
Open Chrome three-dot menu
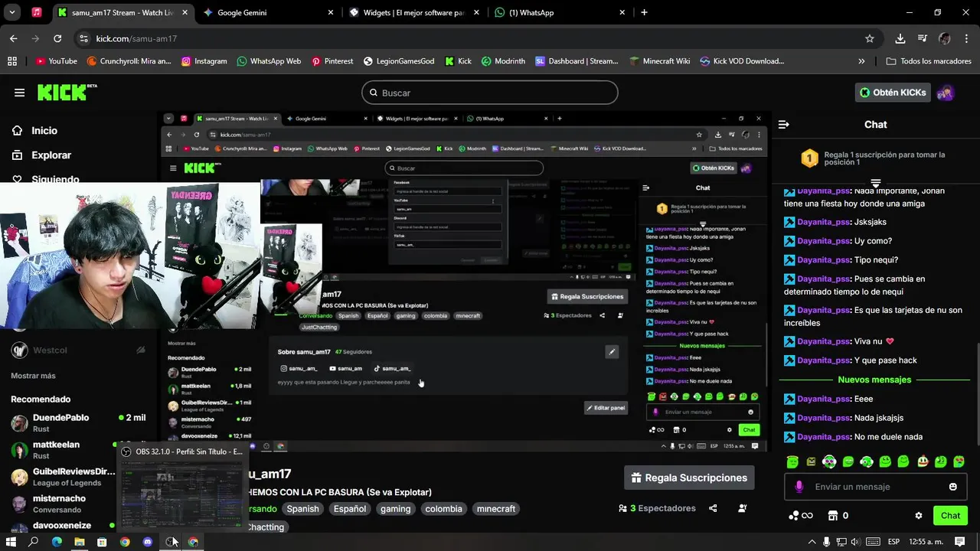tap(966, 38)
